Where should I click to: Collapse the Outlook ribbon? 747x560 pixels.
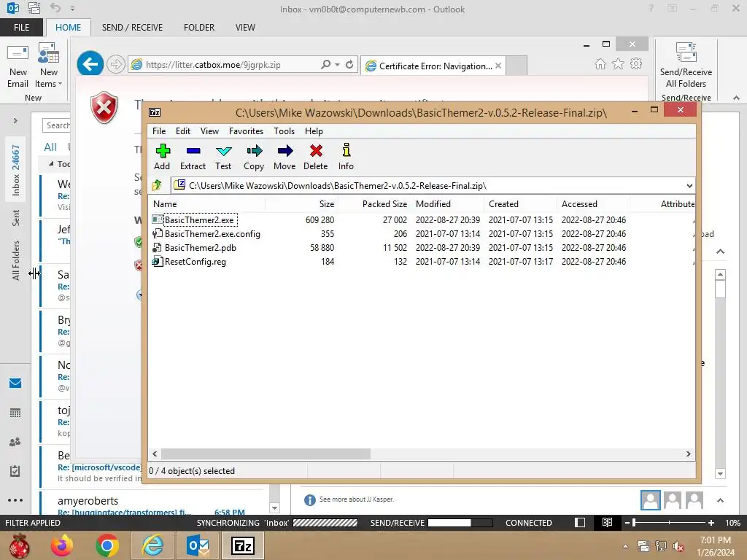(x=736, y=98)
